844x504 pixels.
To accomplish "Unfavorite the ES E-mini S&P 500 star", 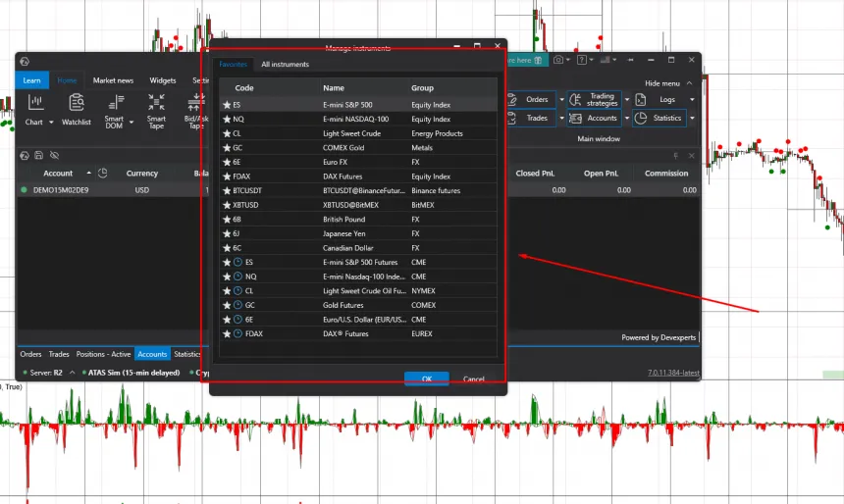I will [x=227, y=105].
